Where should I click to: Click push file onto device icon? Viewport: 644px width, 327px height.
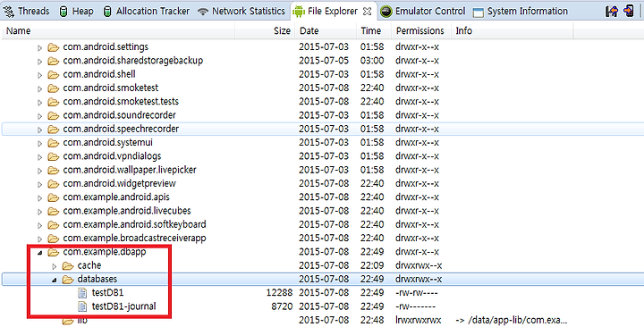pos(629,11)
